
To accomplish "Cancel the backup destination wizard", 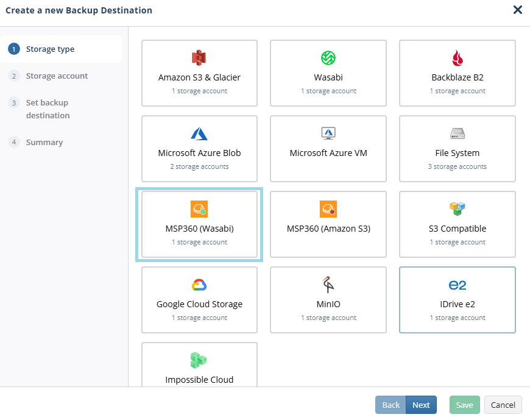I will tap(503, 405).
